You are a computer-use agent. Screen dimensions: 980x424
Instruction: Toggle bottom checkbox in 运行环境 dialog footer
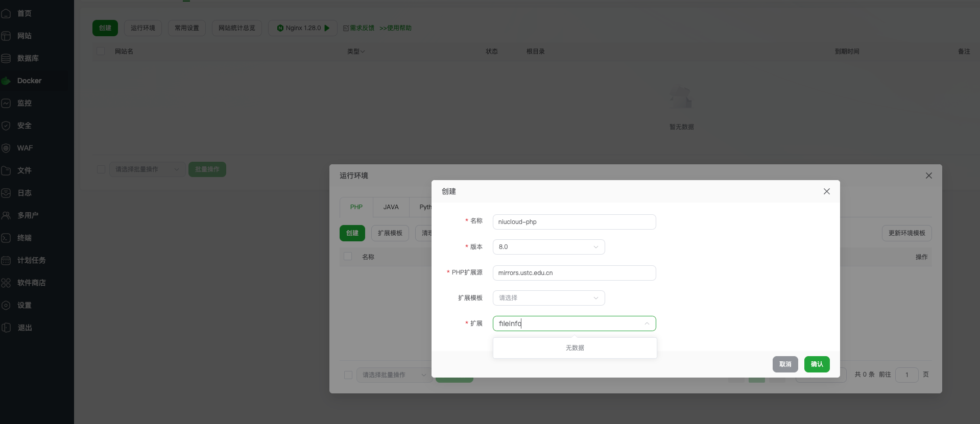pos(348,375)
